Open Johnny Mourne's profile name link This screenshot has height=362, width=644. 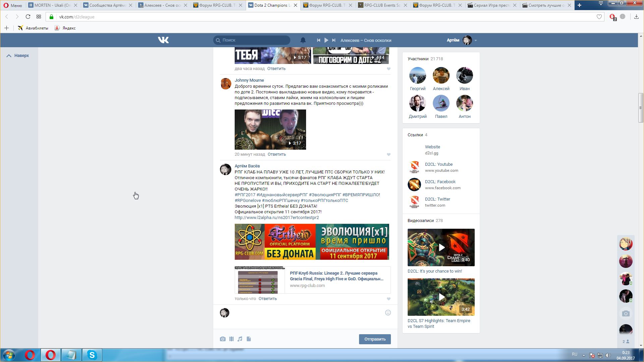(x=249, y=80)
